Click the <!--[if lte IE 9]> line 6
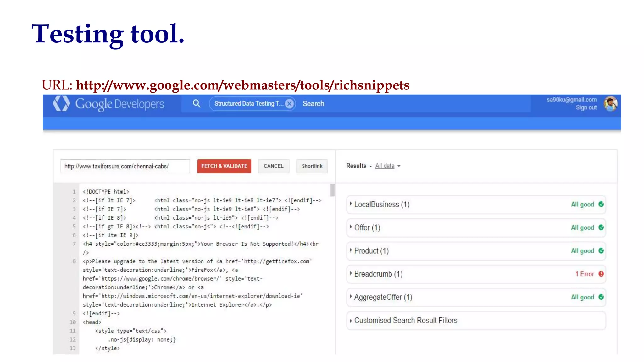 (111, 235)
